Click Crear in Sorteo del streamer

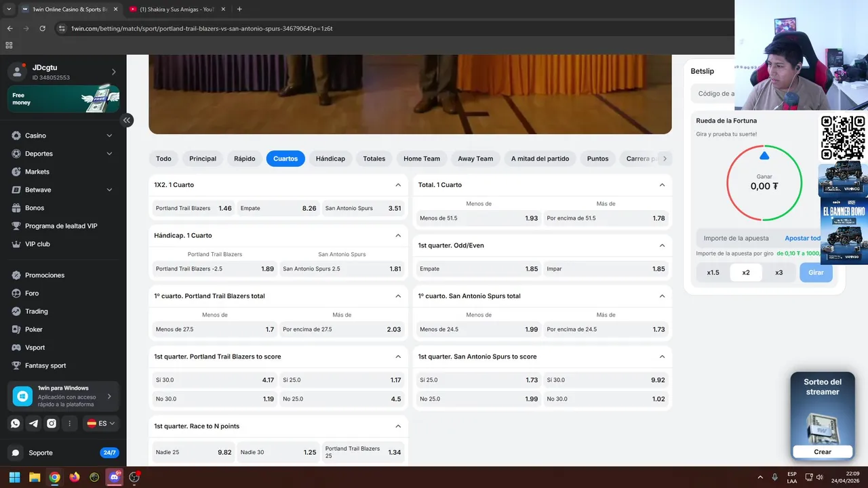pyautogui.click(x=823, y=451)
